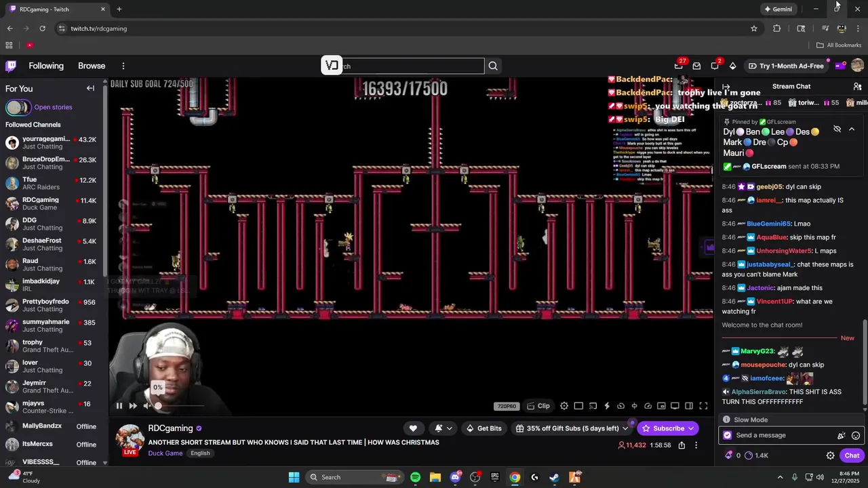Viewport: 868px width, 488px height.
Task: Expand 35% off Gift Subs offer
Action: [572, 428]
